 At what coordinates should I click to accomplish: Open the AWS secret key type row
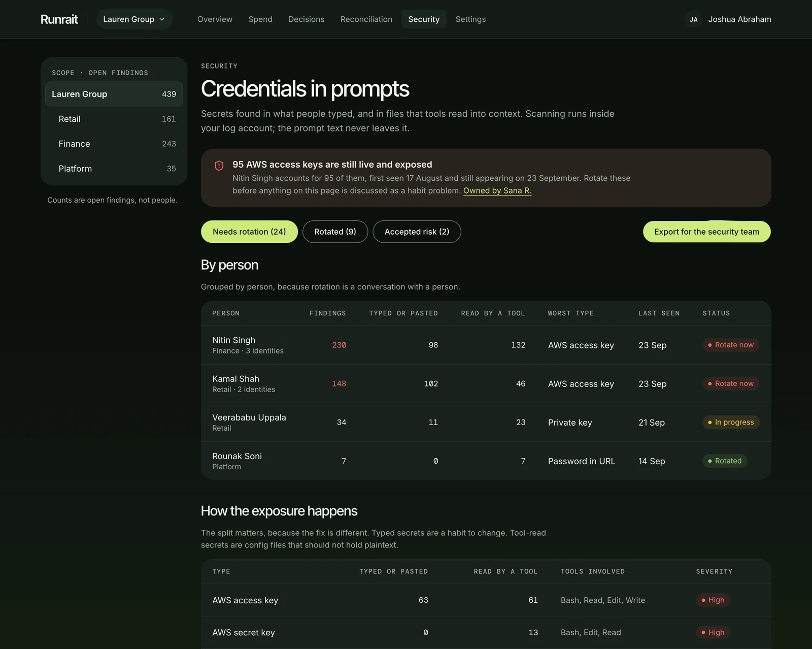point(486,633)
